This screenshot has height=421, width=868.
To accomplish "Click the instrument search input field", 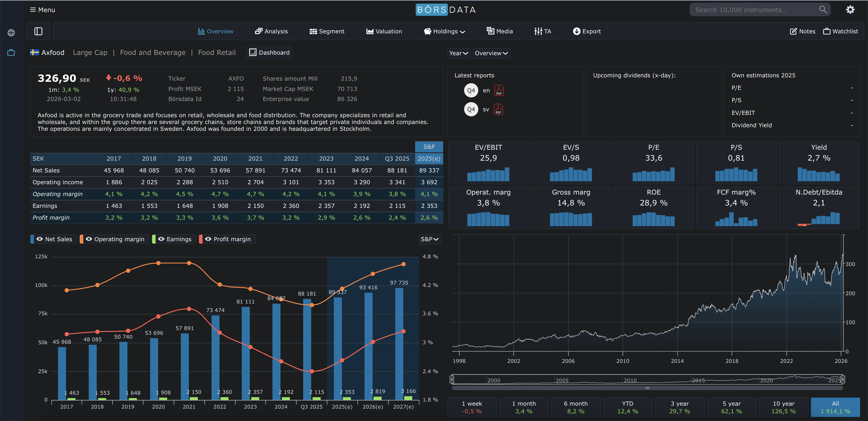I will pos(751,10).
